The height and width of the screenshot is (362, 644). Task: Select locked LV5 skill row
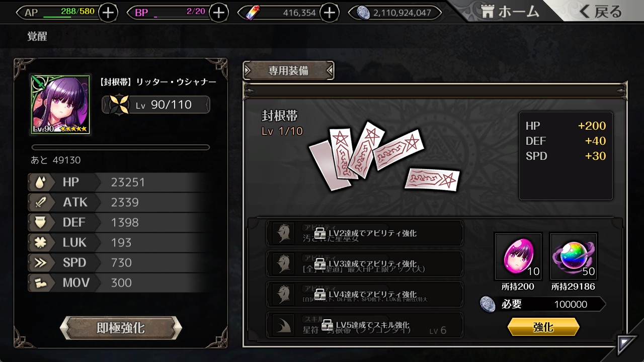tap(365, 325)
